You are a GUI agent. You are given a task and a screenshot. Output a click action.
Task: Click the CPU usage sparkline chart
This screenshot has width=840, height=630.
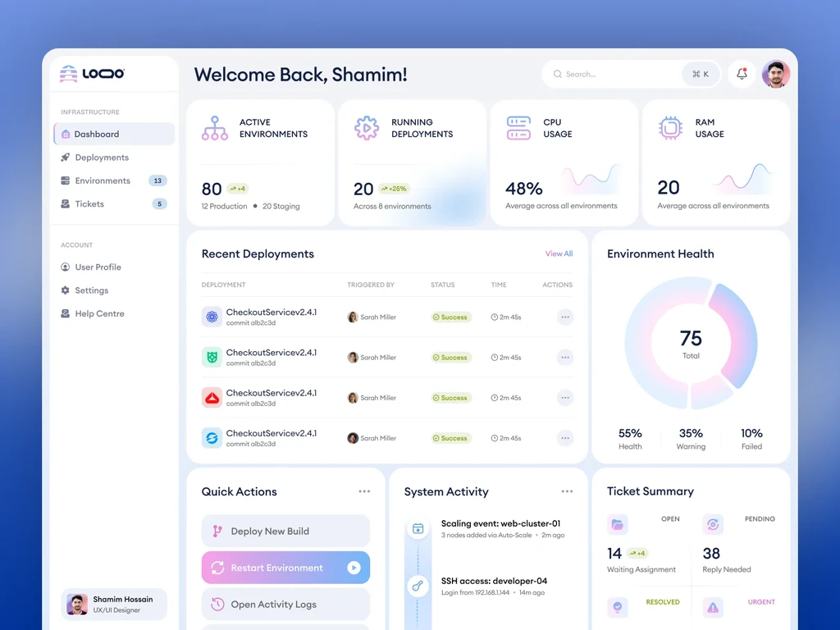click(591, 178)
